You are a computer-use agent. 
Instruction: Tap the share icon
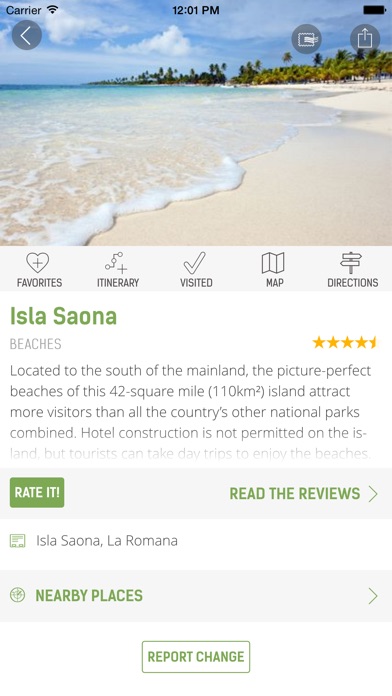(365, 39)
